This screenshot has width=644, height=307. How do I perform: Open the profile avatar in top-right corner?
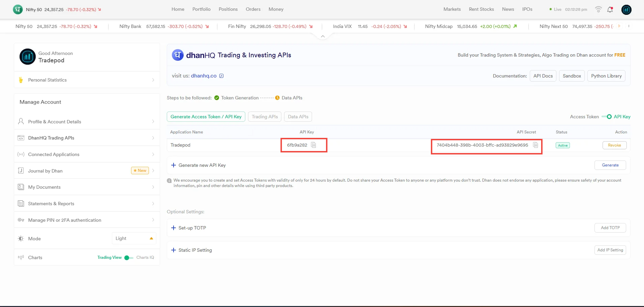(626, 9)
